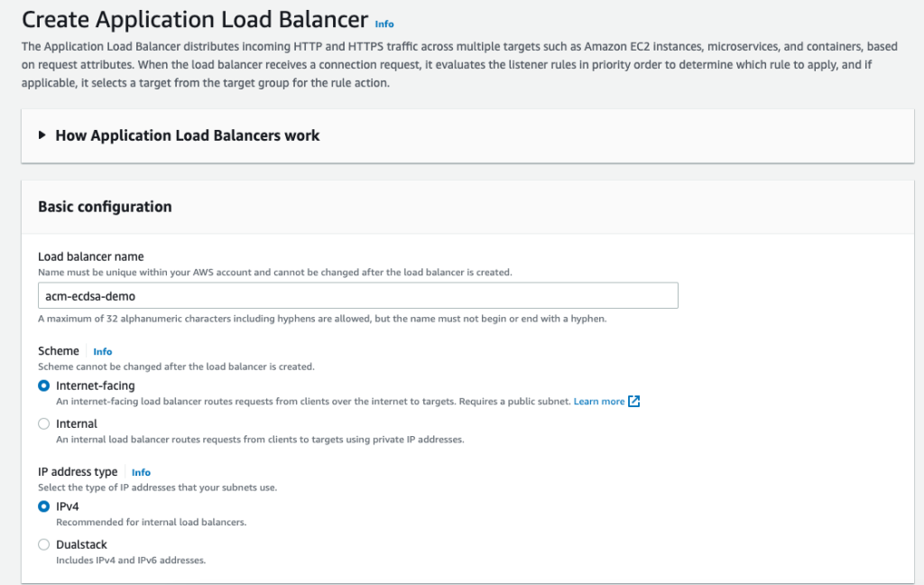
Task: Choose the Dualstack address type option
Action: pos(43,544)
